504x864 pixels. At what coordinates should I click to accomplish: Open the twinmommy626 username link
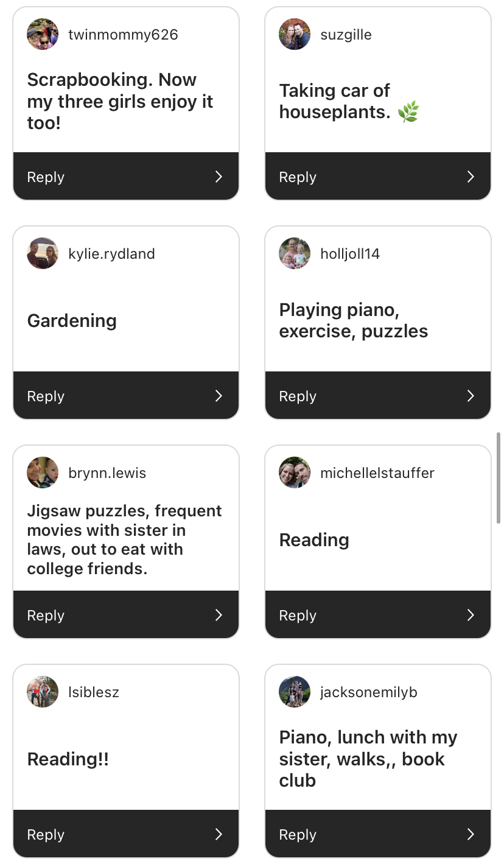123,35
